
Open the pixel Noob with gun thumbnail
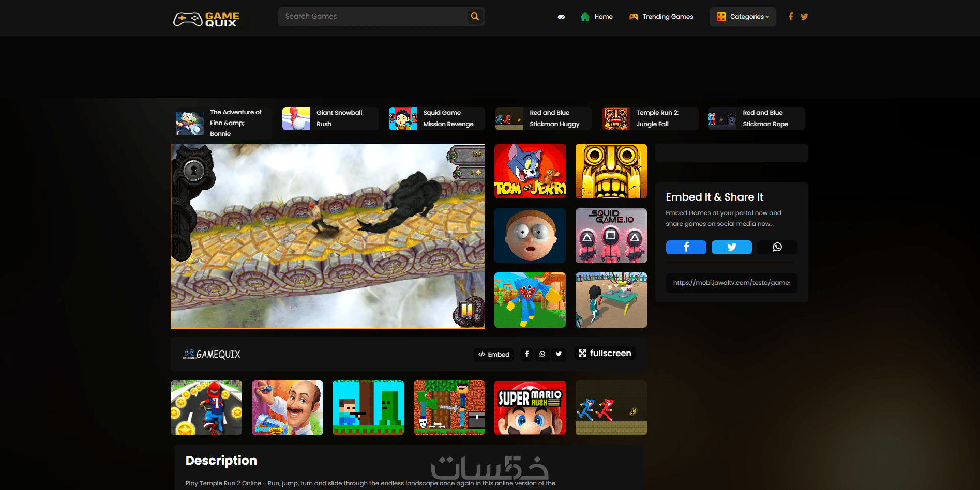[x=368, y=408]
